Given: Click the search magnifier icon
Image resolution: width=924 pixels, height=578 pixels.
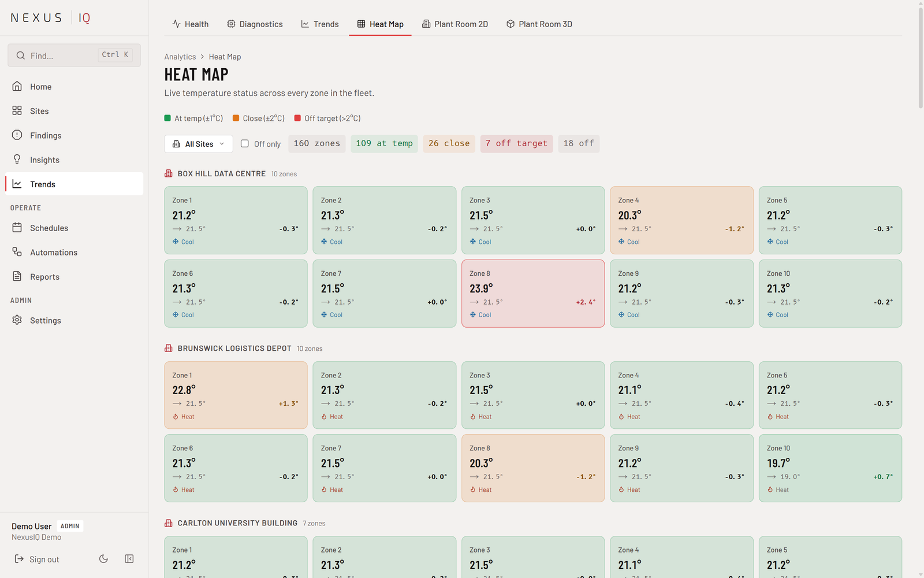Looking at the screenshot, I should [21, 55].
